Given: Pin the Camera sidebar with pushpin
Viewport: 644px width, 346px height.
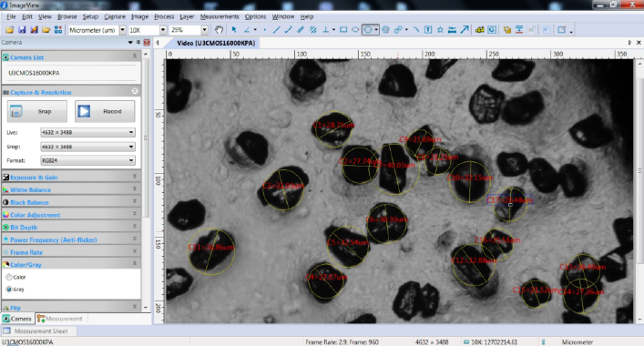Looking at the screenshot, I should coord(138,42).
